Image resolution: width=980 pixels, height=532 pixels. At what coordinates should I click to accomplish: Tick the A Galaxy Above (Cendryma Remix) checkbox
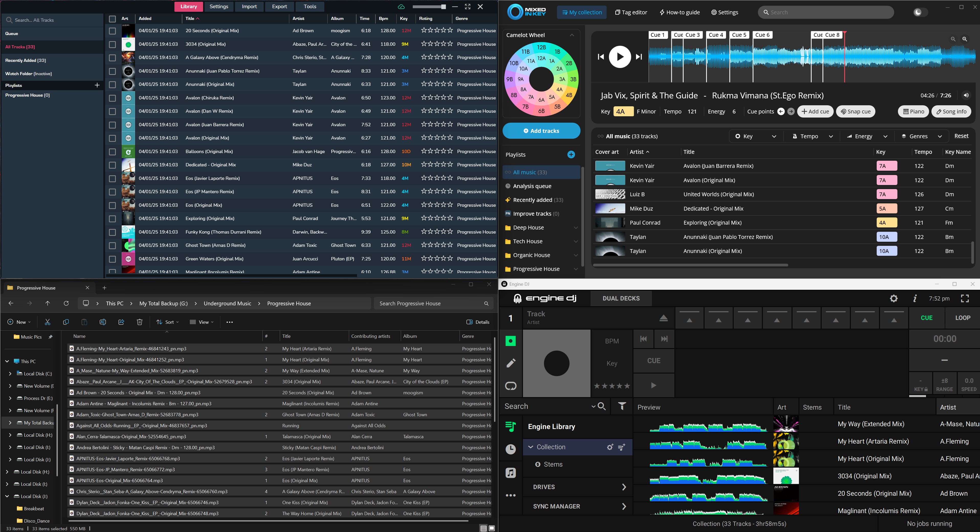[112, 58]
